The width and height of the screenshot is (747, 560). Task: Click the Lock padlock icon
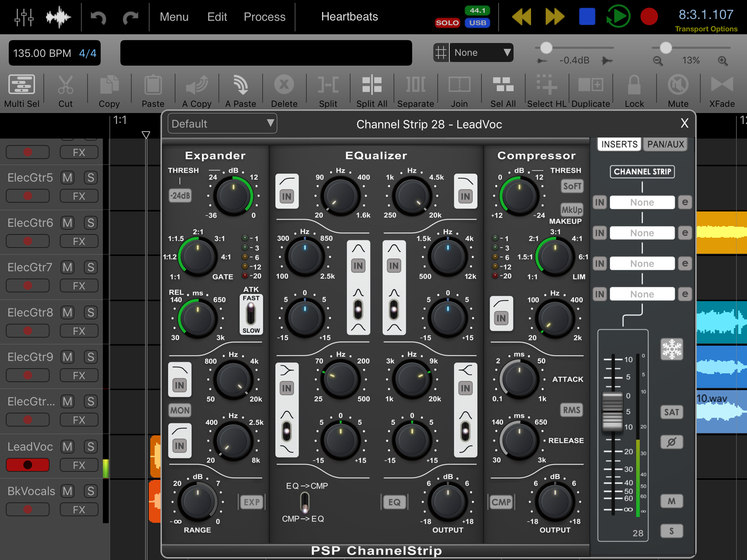(x=634, y=85)
